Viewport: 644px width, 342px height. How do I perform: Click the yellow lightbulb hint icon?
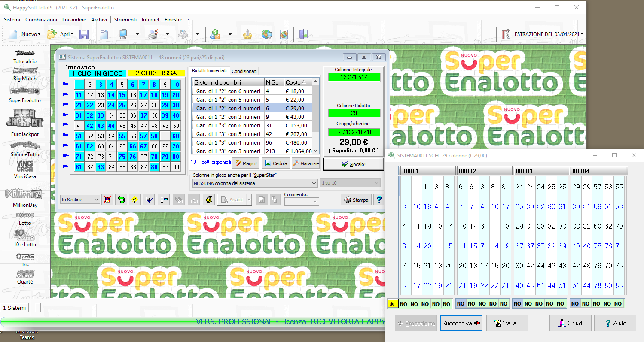click(135, 200)
